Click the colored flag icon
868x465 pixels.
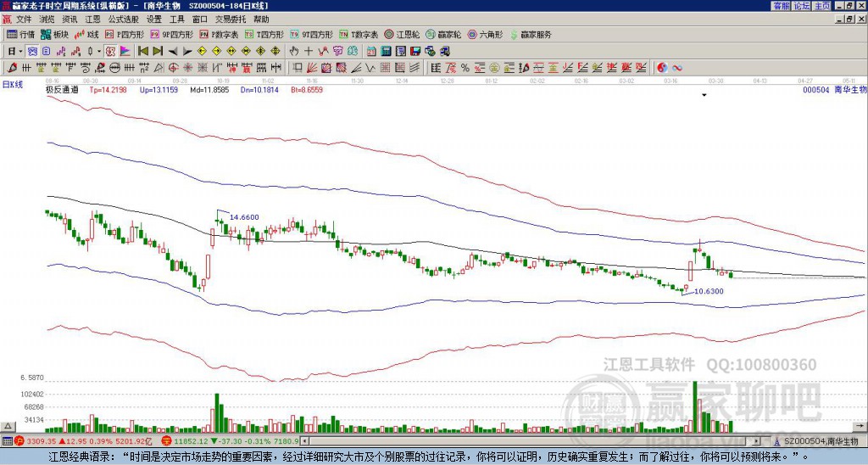pos(125,51)
